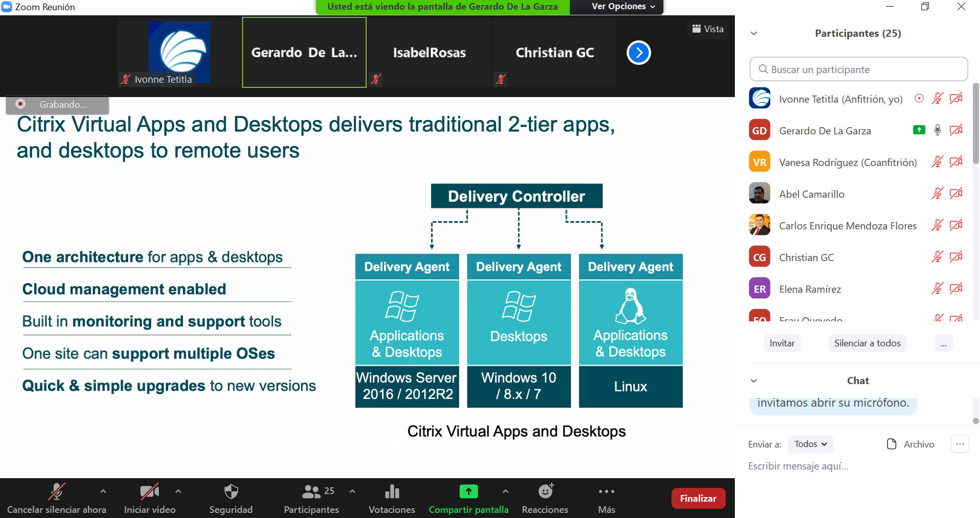
Task: Open the Enviar a Todos dropdown
Action: [810, 444]
